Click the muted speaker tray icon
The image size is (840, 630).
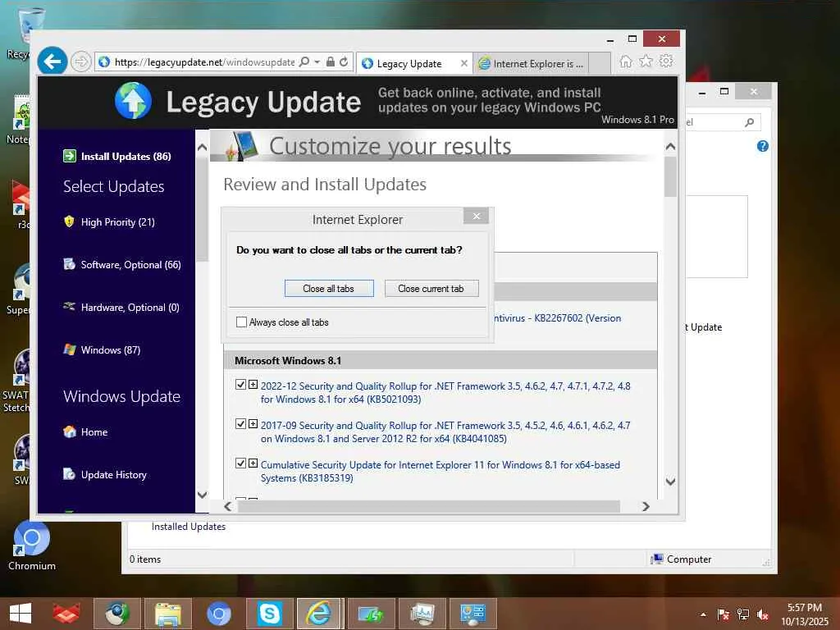762,614
